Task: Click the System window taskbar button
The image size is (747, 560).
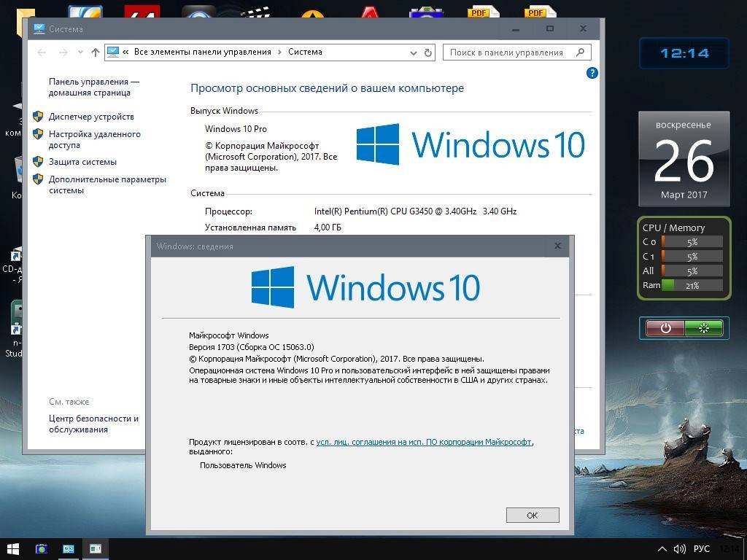Action: pos(69,549)
